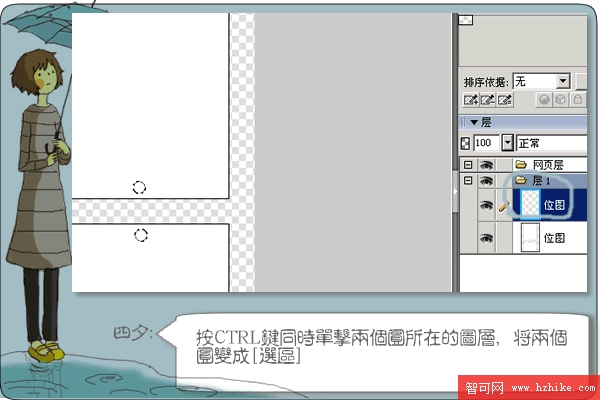Click the third swatch tool icon under sort row
This screenshot has width=600, height=400.
pos(504,100)
